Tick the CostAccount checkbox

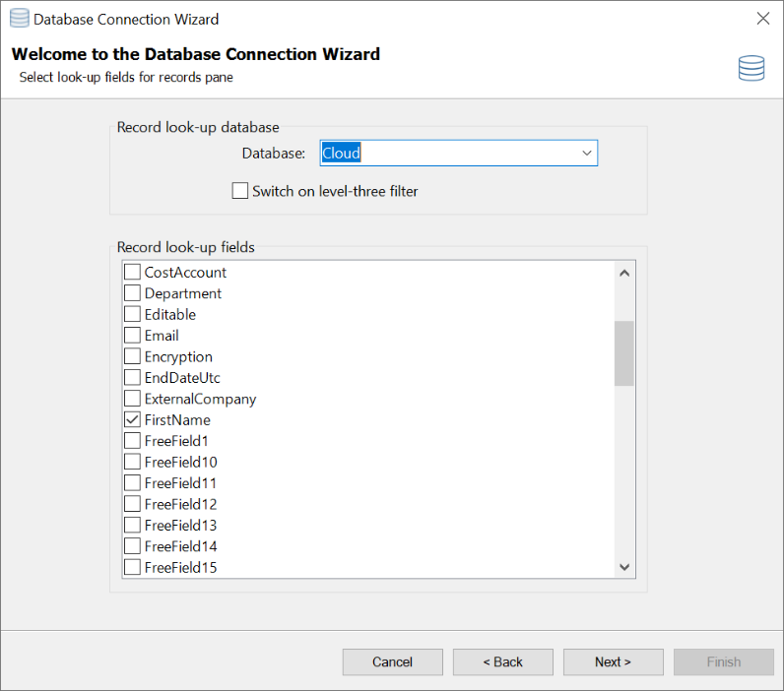pos(132,273)
